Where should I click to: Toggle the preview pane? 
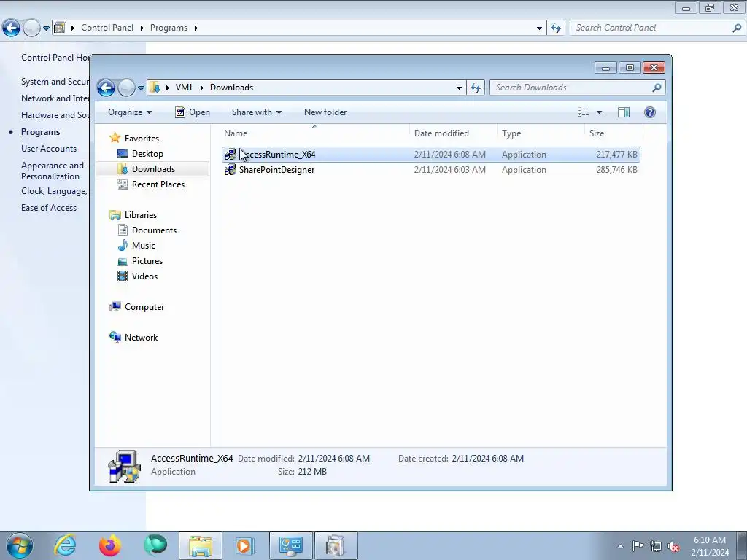pos(624,112)
